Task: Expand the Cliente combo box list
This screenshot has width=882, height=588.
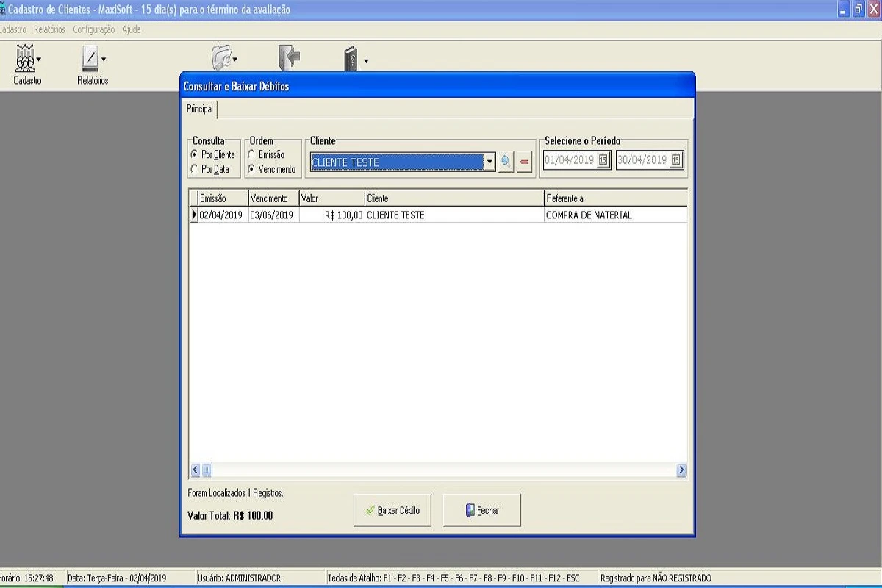Action: [x=490, y=162]
